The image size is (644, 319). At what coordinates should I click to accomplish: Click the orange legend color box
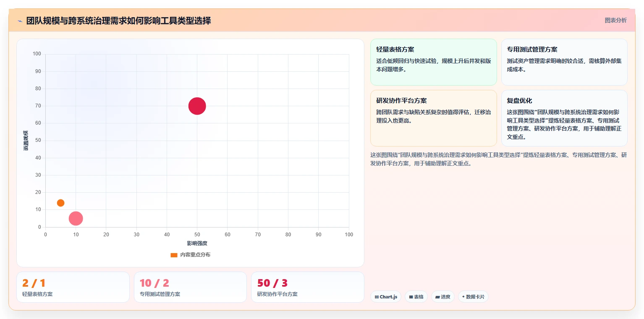point(174,255)
